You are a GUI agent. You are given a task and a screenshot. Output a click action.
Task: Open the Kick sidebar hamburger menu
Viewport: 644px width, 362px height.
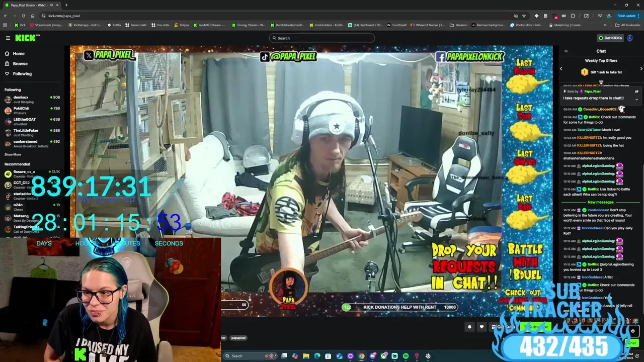[8, 38]
